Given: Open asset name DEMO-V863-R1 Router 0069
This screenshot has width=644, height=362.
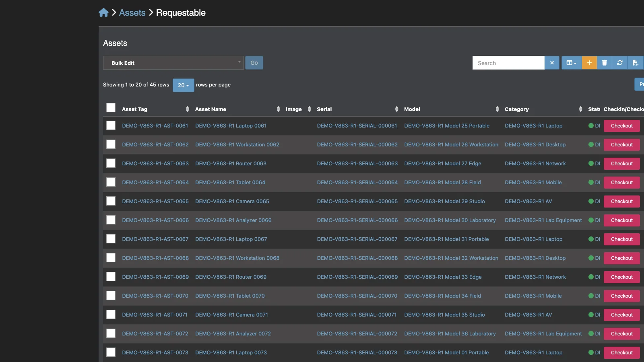Looking at the screenshot, I should point(231,277).
